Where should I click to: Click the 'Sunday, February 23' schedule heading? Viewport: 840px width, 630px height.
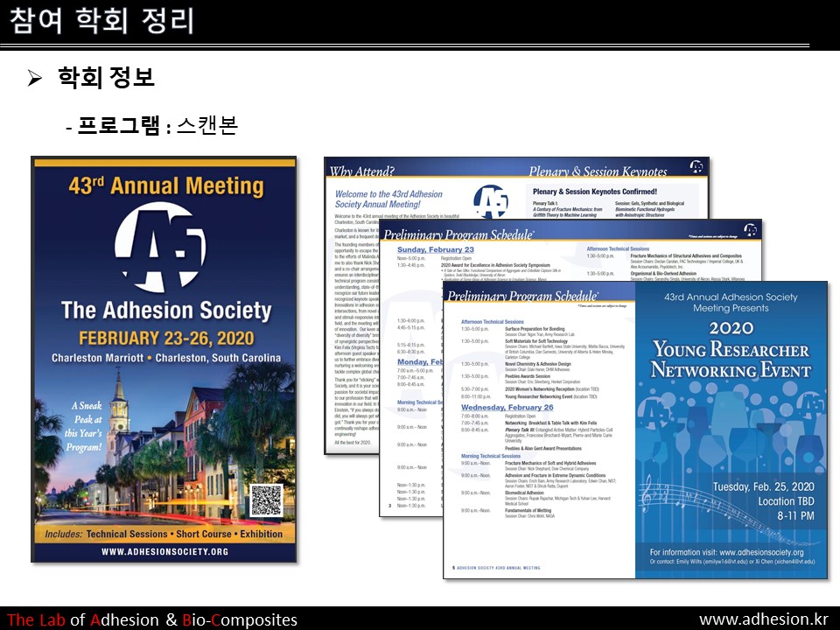(x=436, y=249)
